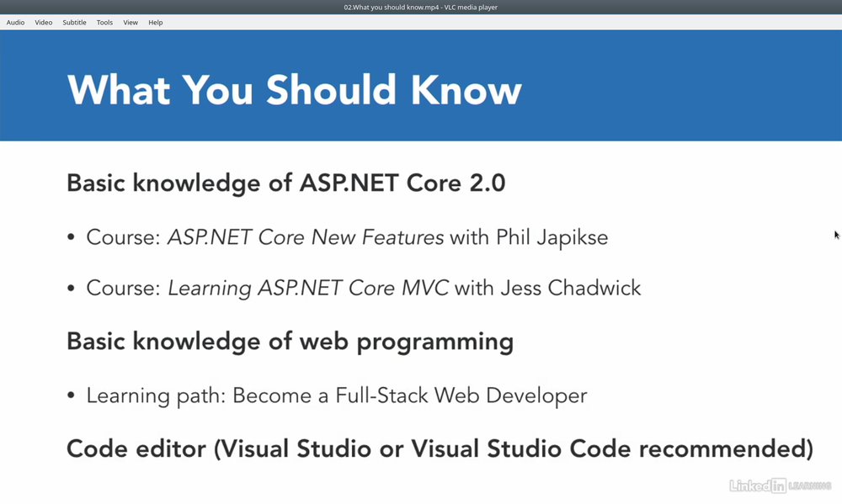Click the word 'Linked' in the watermark
This screenshot has height=504, width=842.
749,485
